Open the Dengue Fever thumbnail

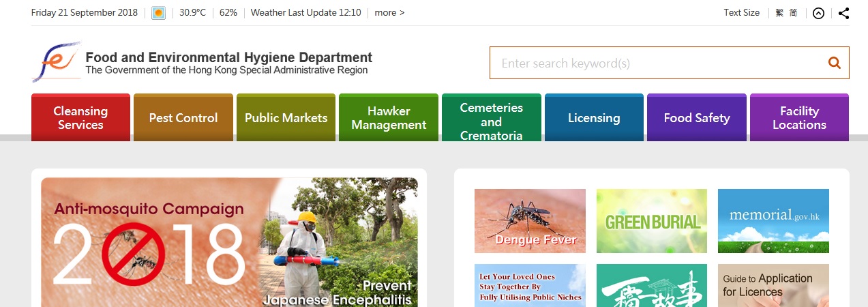pyautogui.click(x=530, y=221)
